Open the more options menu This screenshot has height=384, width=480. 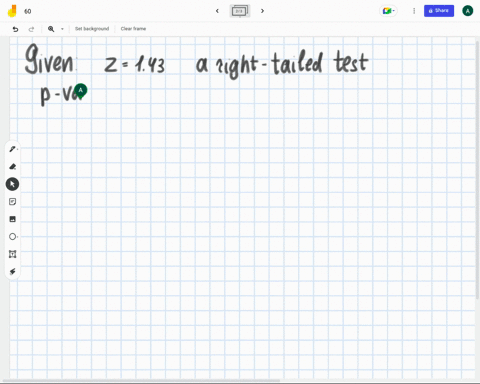[414, 11]
